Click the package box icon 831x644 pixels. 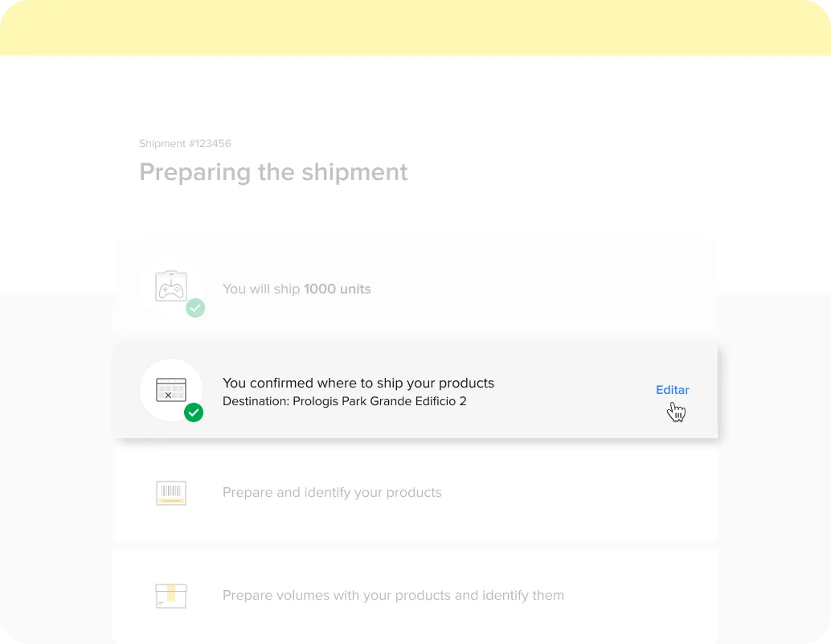click(x=170, y=596)
